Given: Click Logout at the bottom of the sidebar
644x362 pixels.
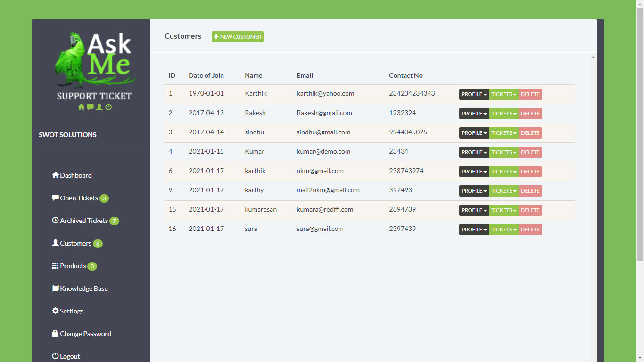Looking at the screenshot, I should click(x=66, y=356).
